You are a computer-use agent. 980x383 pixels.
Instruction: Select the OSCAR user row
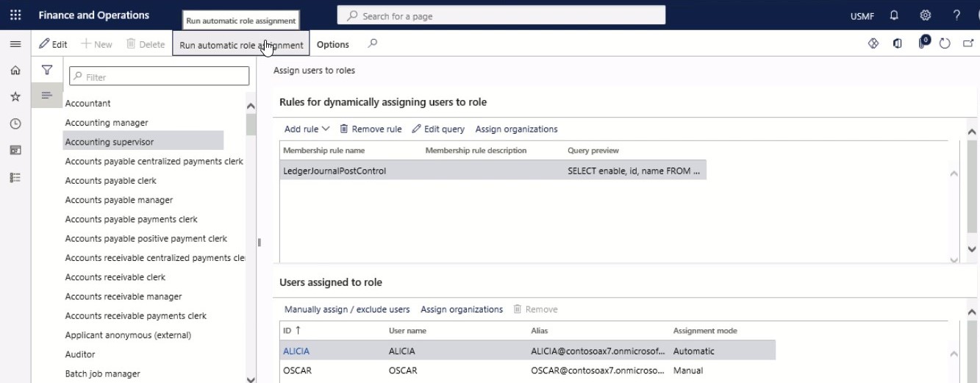coord(528,371)
